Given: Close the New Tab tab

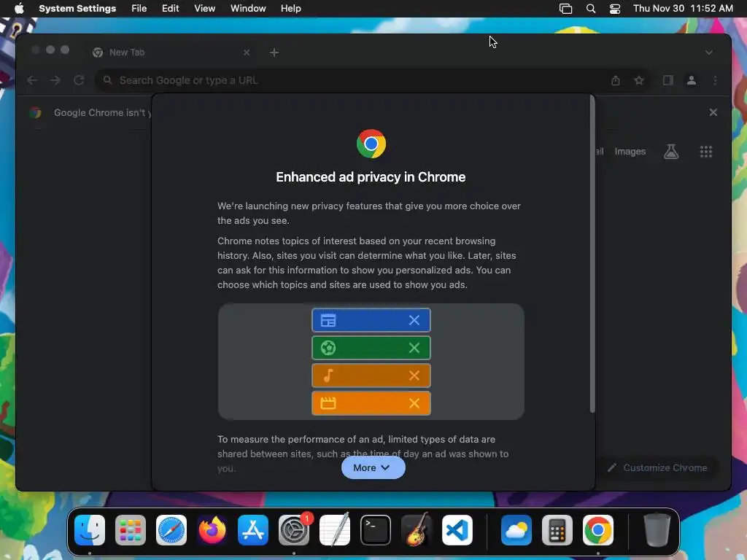Looking at the screenshot, I should click(247, 52).
